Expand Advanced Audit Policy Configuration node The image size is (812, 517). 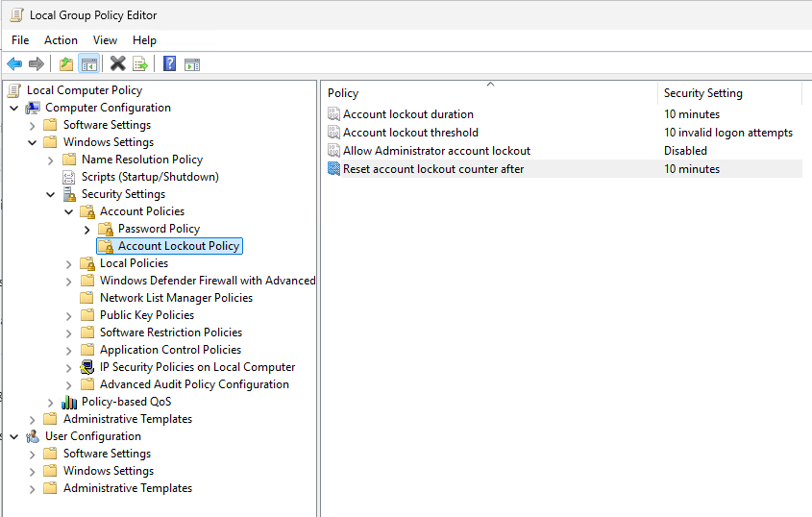68,385
